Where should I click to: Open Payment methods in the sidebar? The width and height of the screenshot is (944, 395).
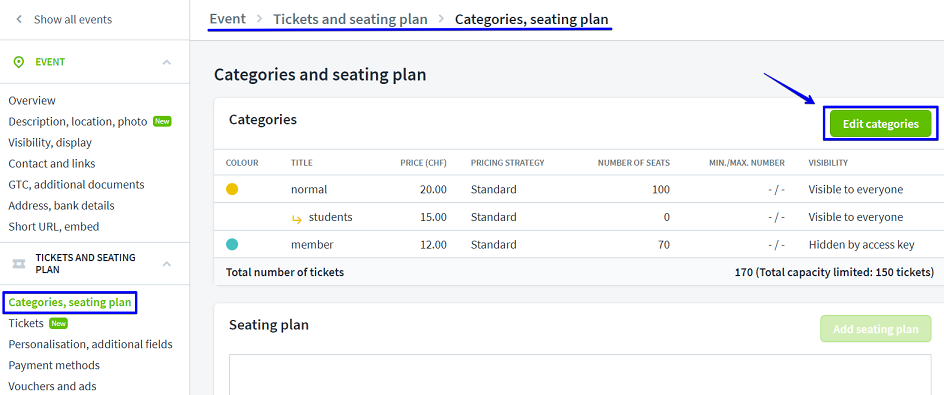point(54,365)
